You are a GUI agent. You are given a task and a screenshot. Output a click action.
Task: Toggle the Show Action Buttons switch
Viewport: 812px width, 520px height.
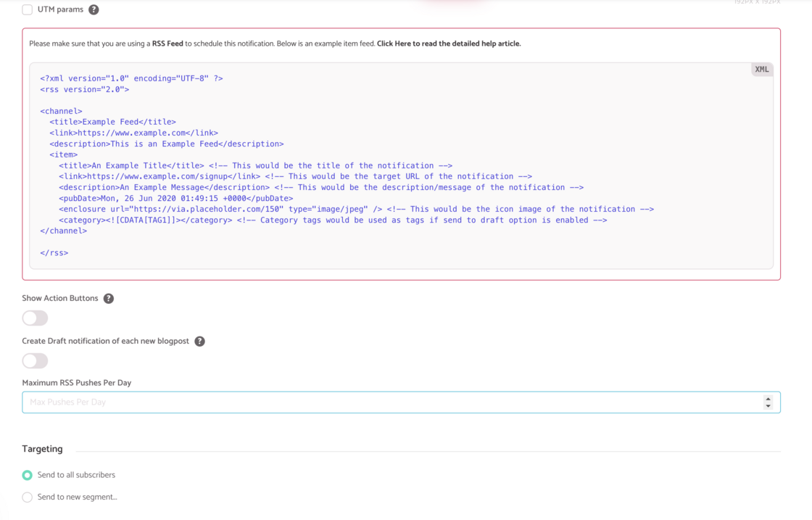[x=36, y=318]
